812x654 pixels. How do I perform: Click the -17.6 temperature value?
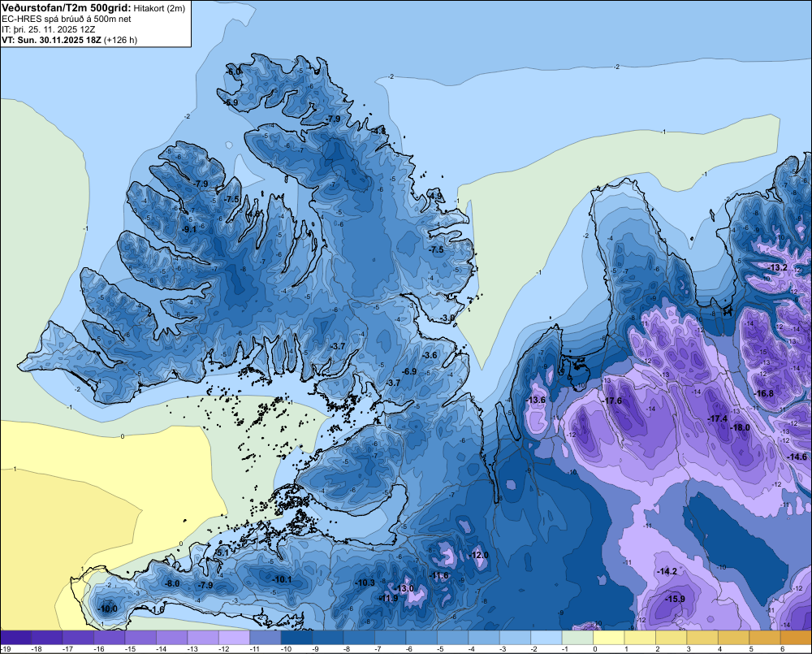[x=611, y=401]
